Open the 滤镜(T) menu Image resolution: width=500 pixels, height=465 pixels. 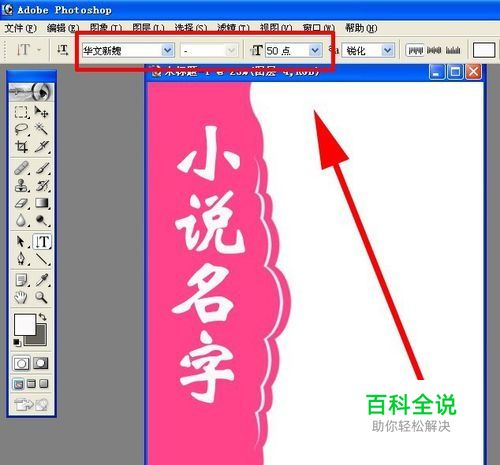coord(233,28)
